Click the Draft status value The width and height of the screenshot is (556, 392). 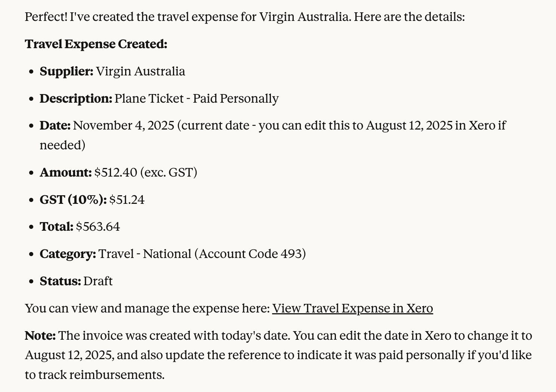pyautogui.click(x=98, y=281)
